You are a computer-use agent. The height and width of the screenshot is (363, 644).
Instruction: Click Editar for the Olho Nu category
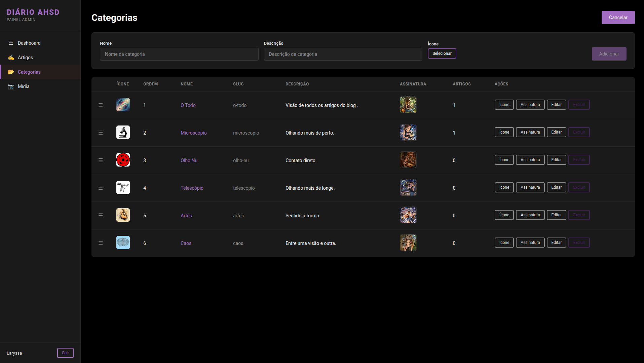click(x=556, y=160)
